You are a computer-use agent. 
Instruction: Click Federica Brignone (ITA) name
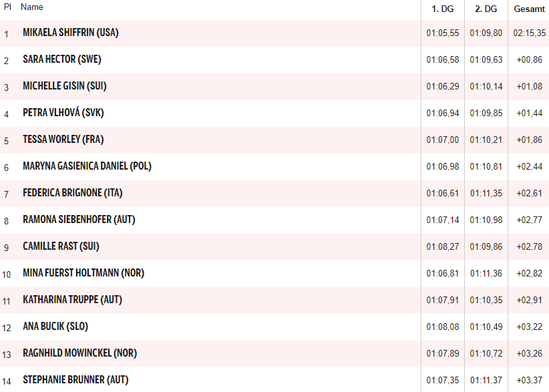tap(72, 193)
